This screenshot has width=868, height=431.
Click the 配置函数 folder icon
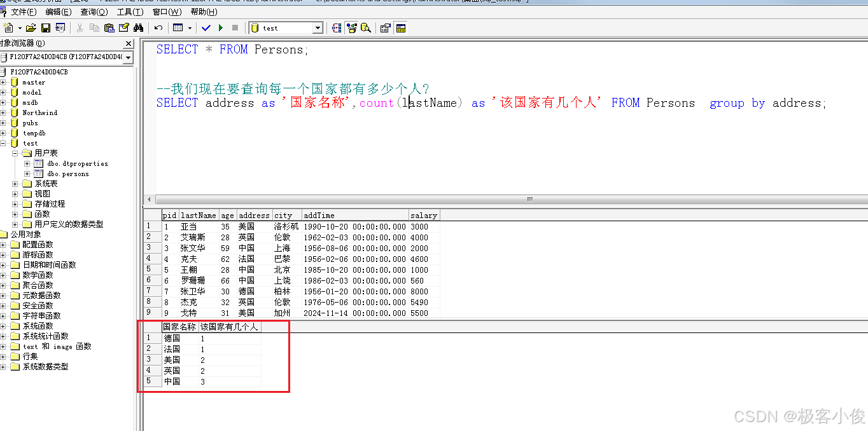click(x=15, y=245)
